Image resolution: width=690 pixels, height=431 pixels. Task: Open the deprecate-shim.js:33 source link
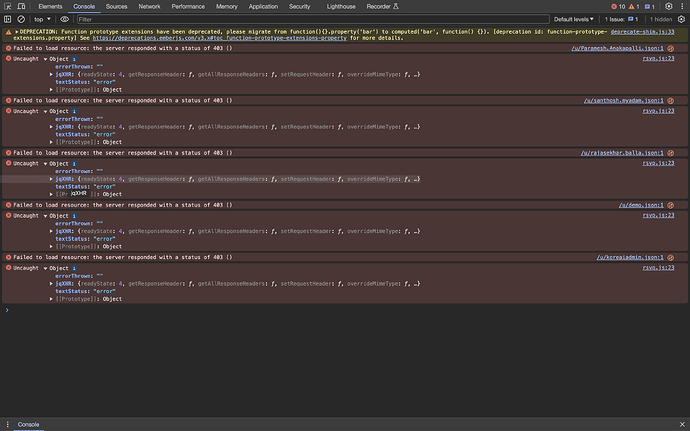pyautogui.click(x=642, y=32)
